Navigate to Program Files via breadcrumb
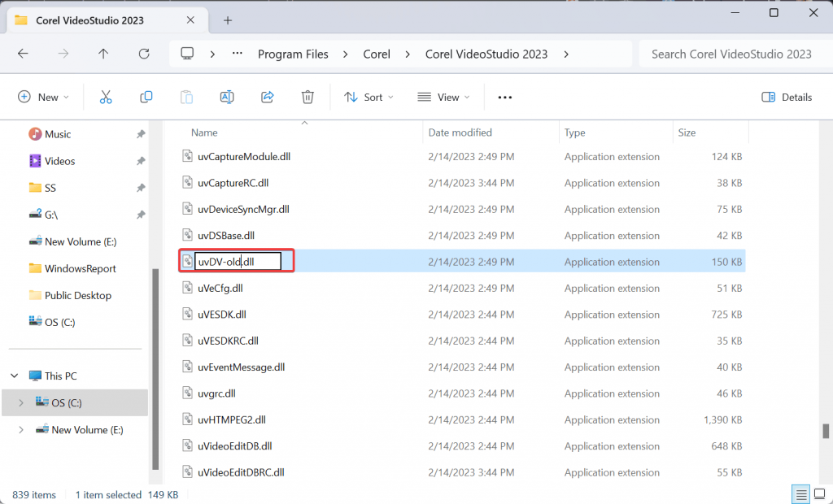This screenshot has width=833, height=504. tap(293, 54)
